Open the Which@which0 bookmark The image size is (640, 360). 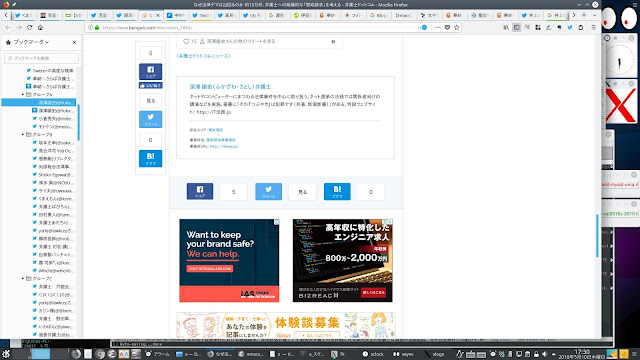point(53,270)
